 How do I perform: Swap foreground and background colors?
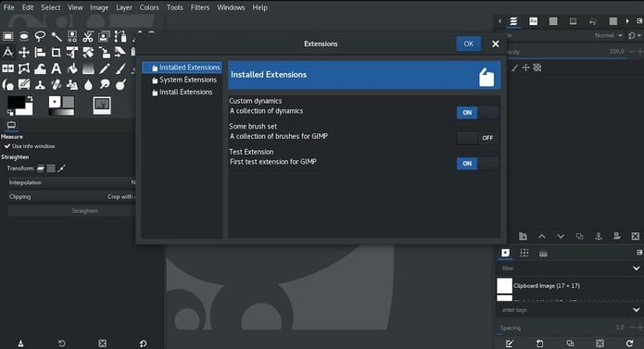[x=30, y=99]
